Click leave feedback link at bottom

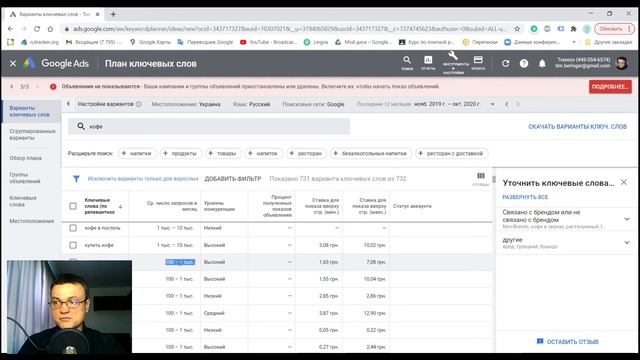[568, 342]
